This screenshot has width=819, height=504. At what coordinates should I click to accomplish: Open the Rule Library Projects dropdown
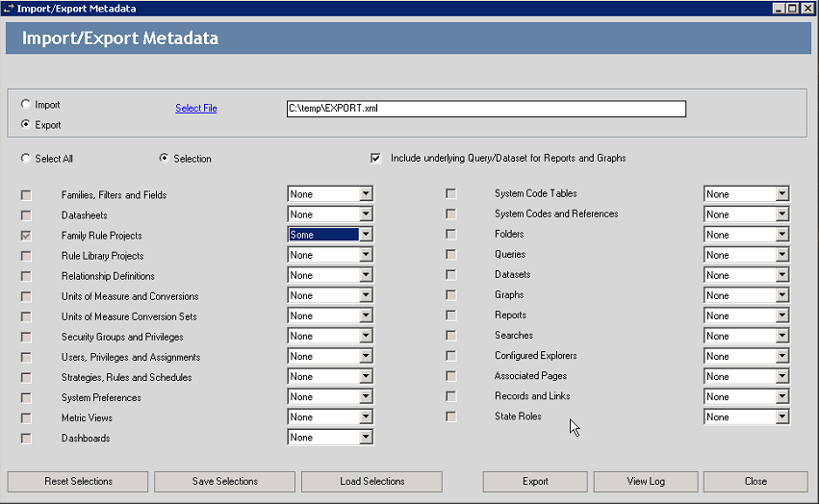[x=330, y=255]
